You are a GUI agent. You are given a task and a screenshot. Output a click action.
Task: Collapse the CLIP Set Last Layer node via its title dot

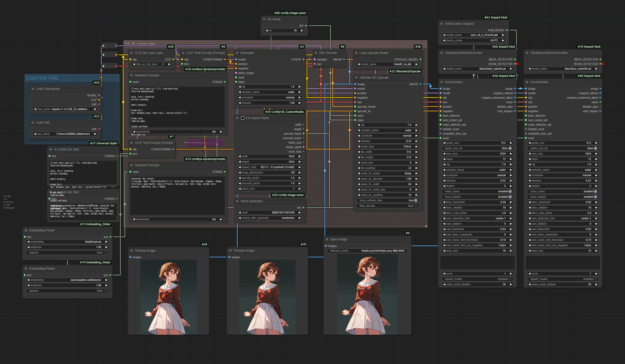click(x=131, y=53)
